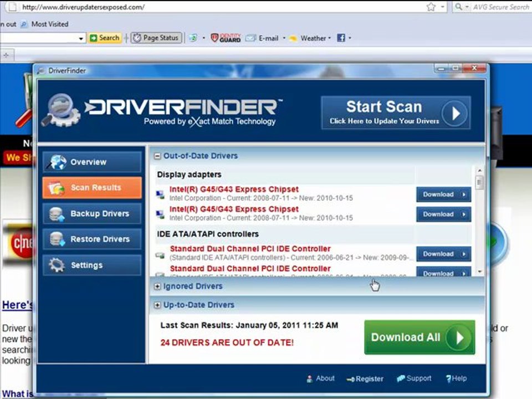
Task: Open Most Visited bookmarks
Action: click(49, 24)
